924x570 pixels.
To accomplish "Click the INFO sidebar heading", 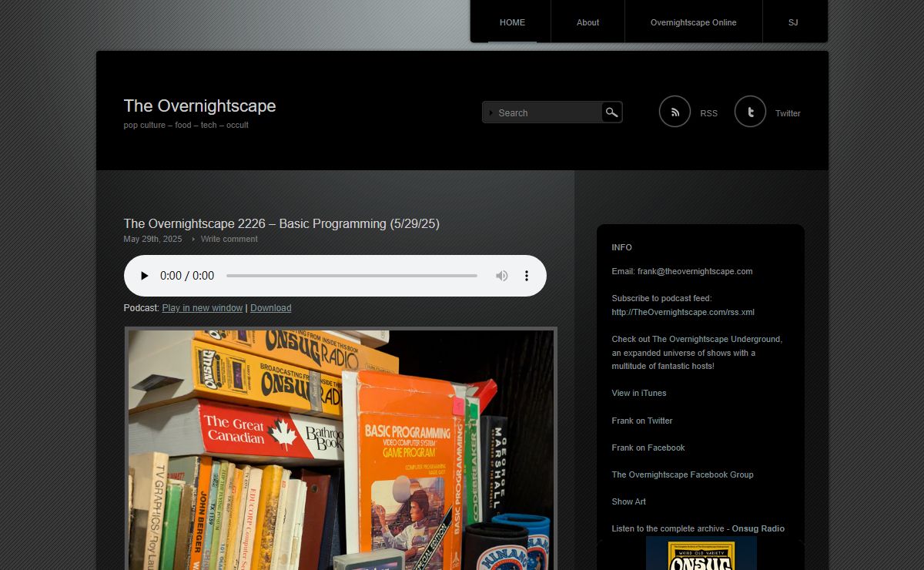I will pyautogui.click(x=621, y=247).
